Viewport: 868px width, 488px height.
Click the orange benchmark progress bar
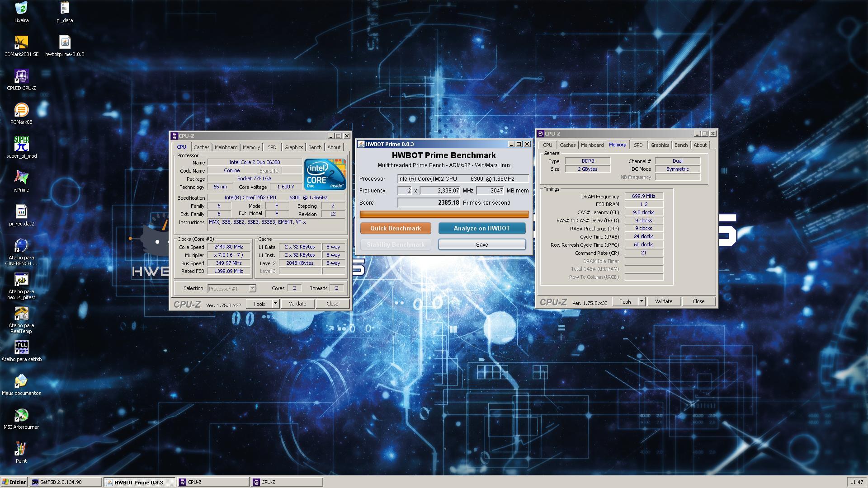tap(444, 214)
